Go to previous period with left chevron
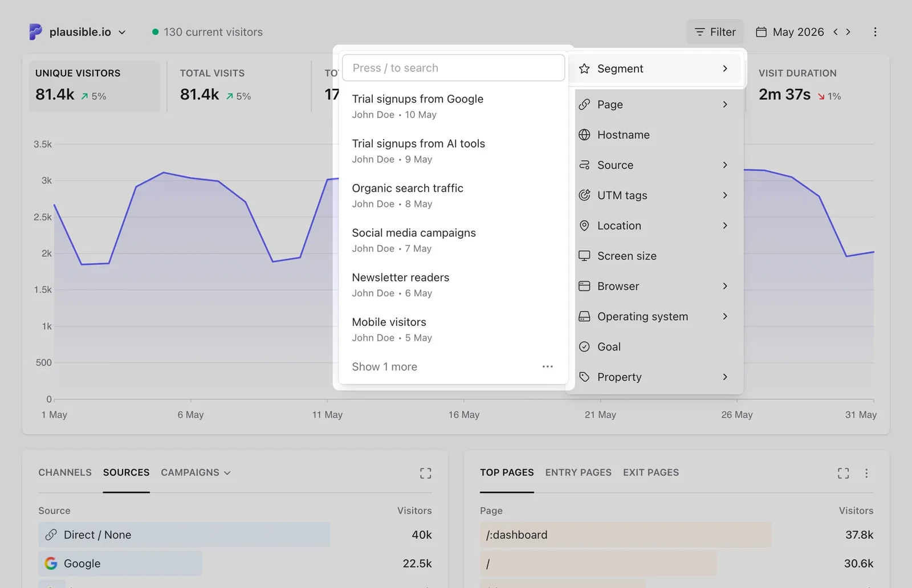Screen dimensions: 912x588 pyautogui.click(x=836, y=32)
